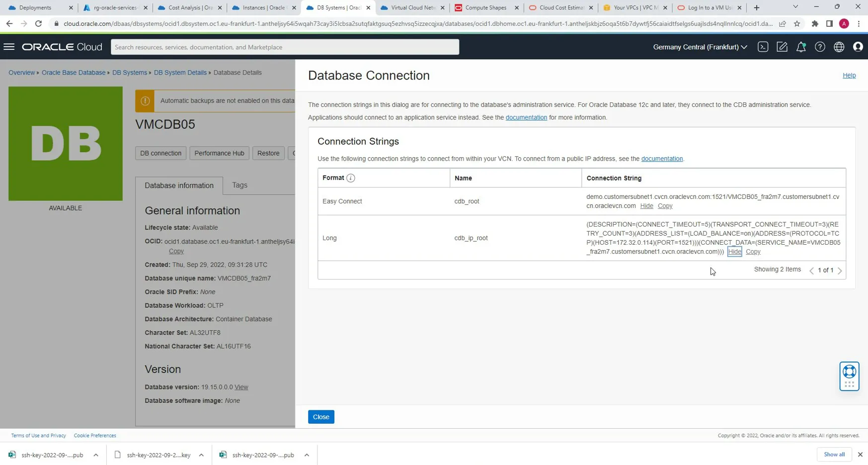Switch to the Instances browser tab
The image size is (868, 465).
click(263, 7)
